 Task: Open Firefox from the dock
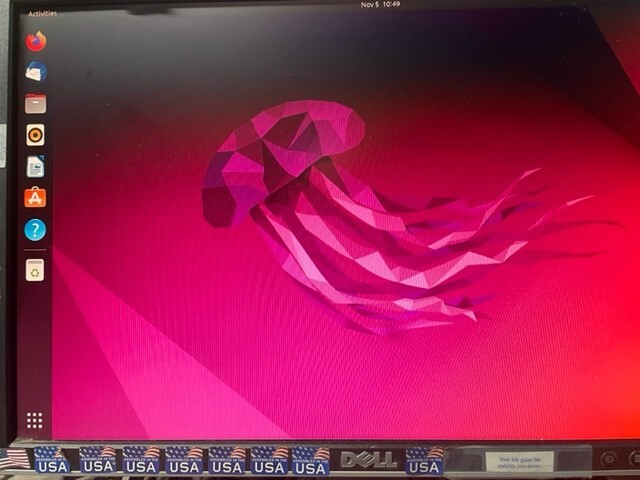[x=36, y=41]
